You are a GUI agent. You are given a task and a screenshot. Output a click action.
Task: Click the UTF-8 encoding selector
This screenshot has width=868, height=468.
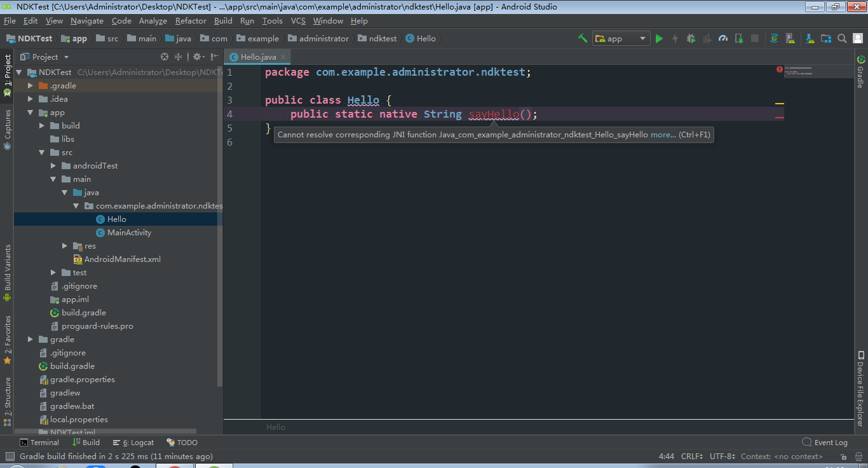tap(722, 457)
